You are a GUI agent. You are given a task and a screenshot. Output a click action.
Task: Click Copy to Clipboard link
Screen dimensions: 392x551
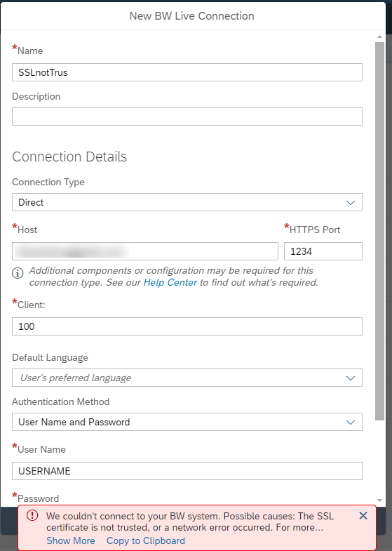[146, 540]
